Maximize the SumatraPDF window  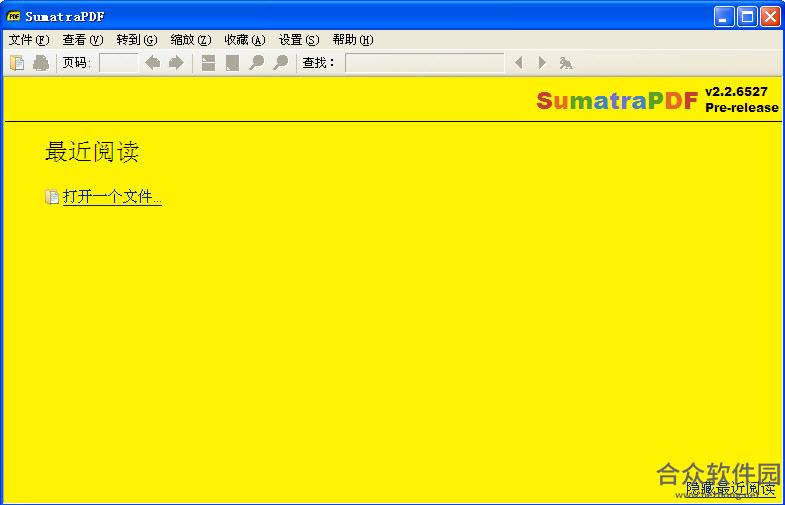pos(747,17)
